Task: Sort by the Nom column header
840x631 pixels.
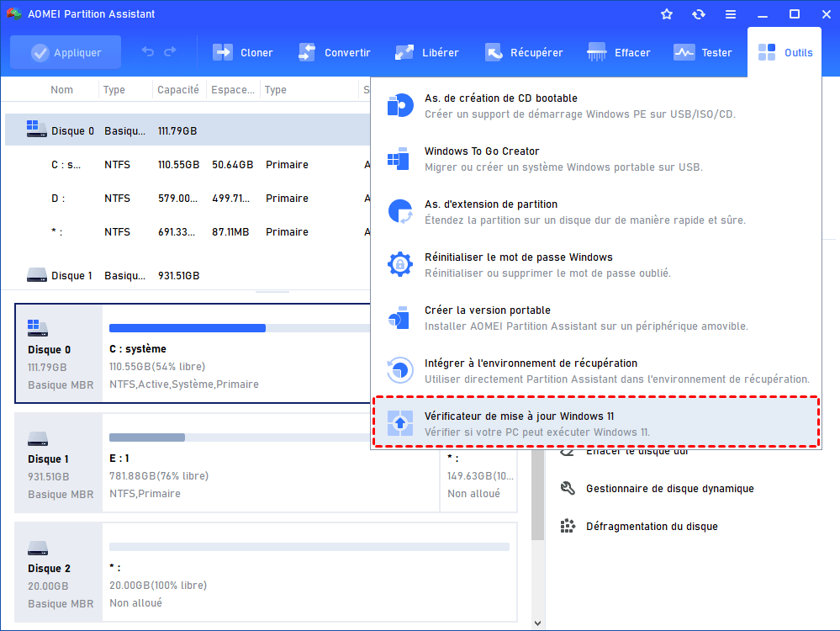Action: click(x=61, y=89)
